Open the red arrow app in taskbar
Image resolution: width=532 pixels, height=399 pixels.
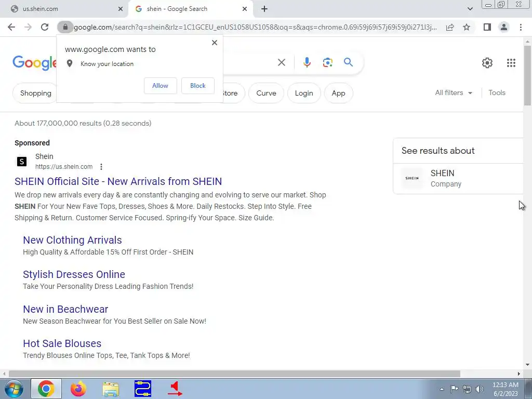tap(175, 389)
